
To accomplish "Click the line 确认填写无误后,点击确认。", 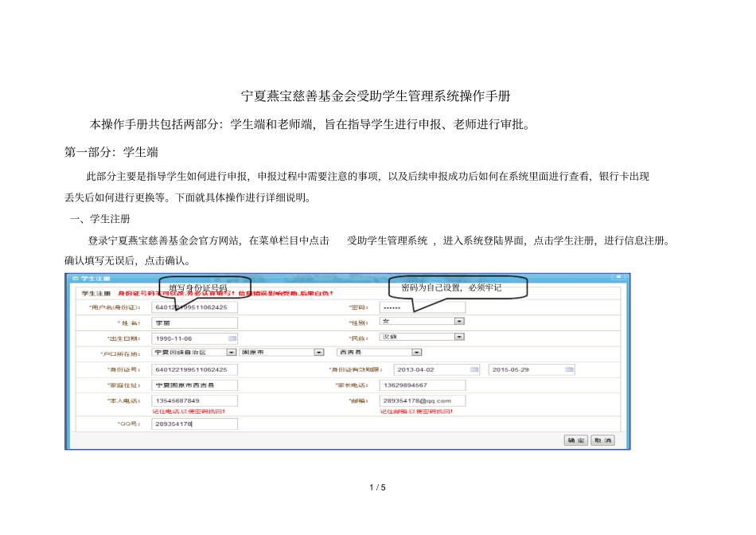I will click(129, 261).
